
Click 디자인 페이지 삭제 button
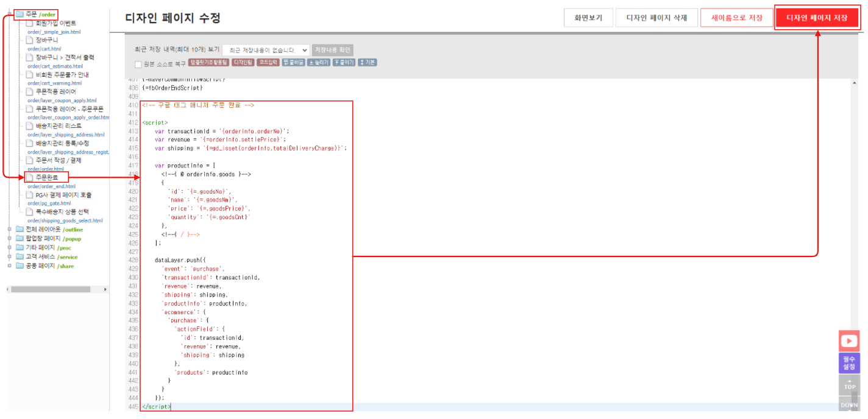tap(656, 18)
